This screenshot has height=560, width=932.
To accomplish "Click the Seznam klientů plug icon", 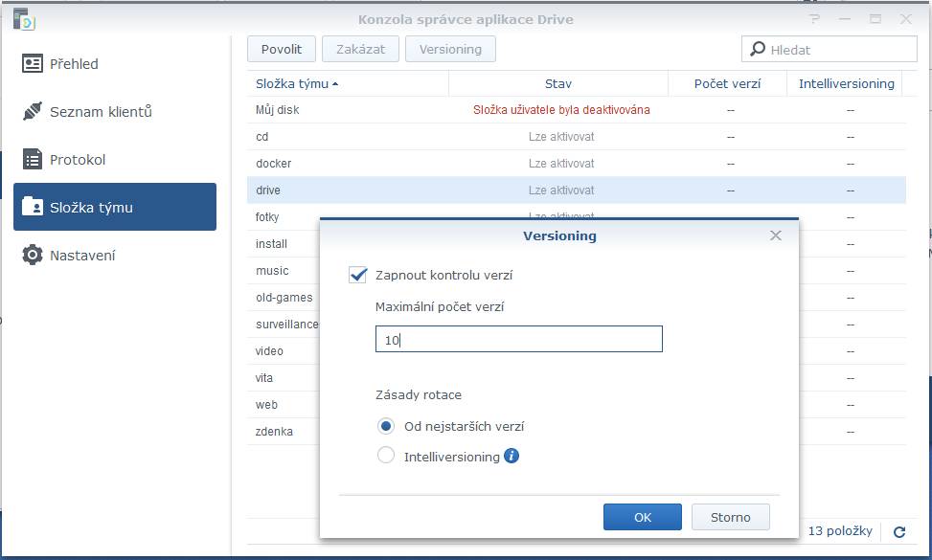I will pyautogui.click(x=33, y=112).
